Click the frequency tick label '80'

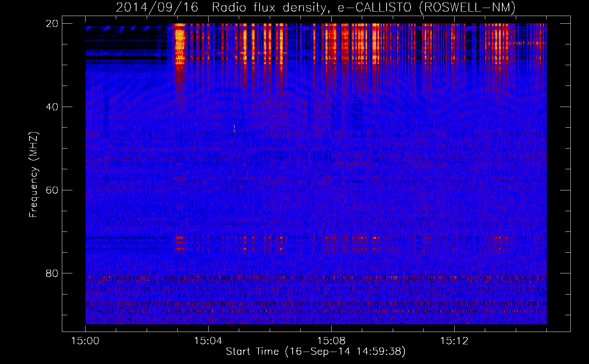[x=52, y=273]
